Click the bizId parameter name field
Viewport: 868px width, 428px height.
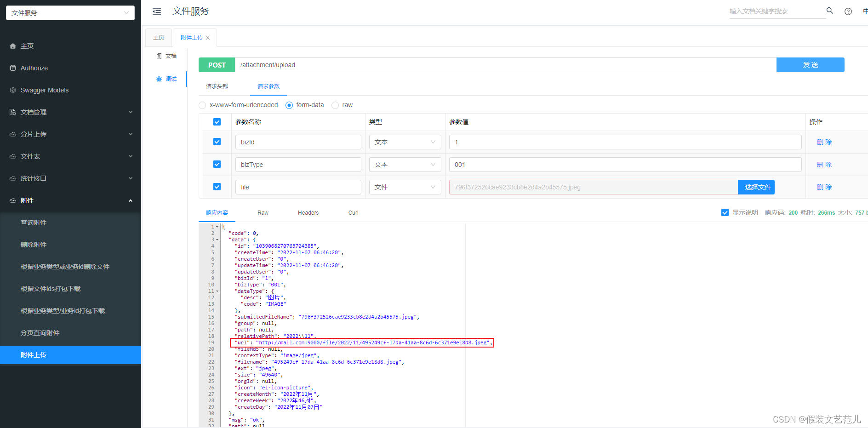pyautogui.click(x=298, y=142)
